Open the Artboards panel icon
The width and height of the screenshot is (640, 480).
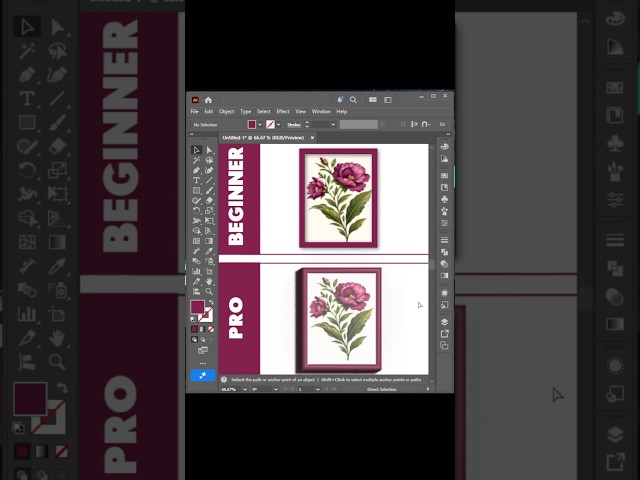point(444,346)
